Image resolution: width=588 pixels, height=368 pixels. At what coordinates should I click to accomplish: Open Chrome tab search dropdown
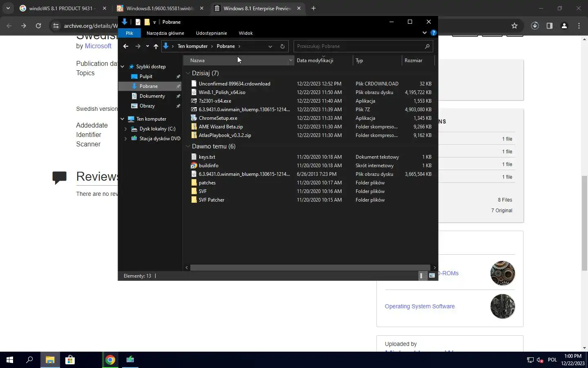click(x=8, y=8)
